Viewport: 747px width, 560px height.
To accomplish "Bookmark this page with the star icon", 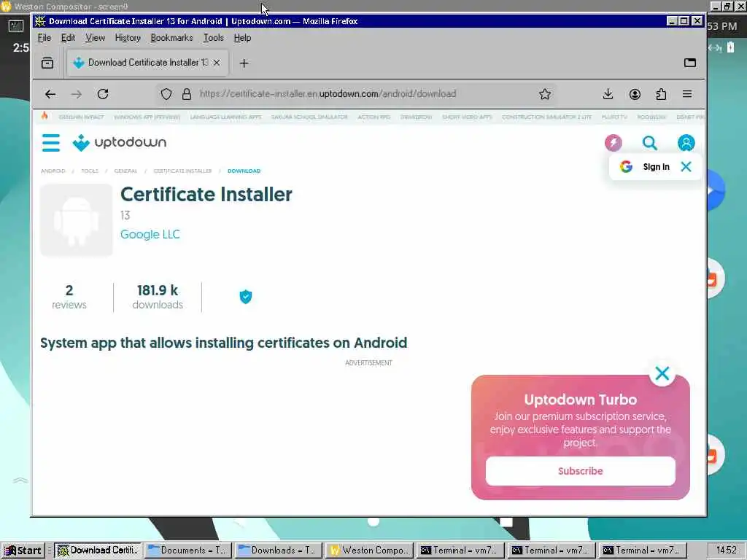I will [x=545, y=94].
